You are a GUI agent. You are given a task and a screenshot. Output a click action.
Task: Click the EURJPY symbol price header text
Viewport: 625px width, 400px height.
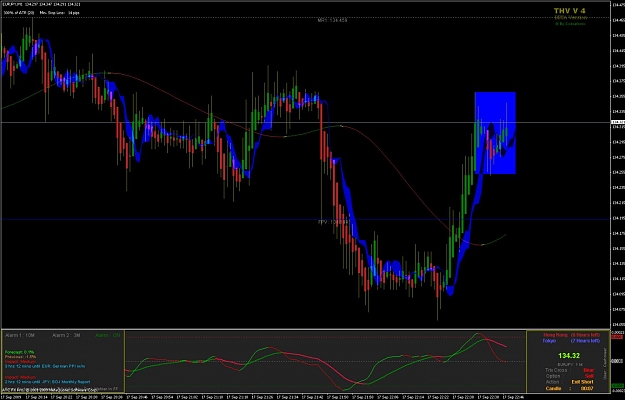pos(42,5)
